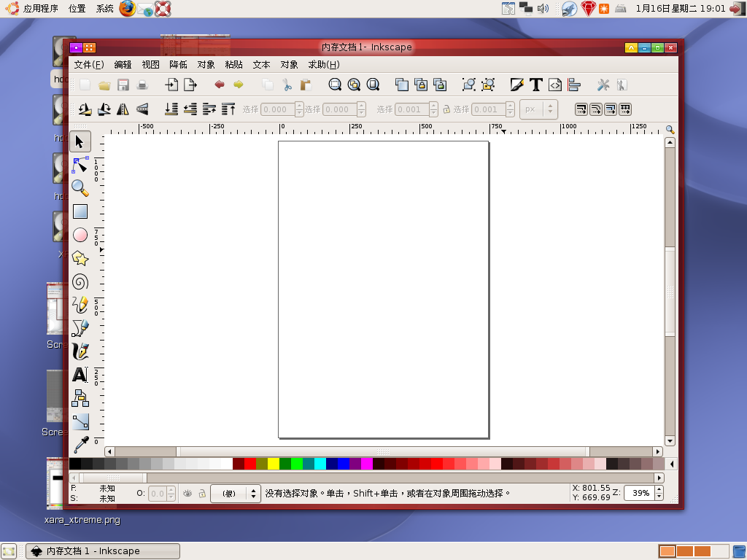The image size is (747, 560).
Task: Select the Dropper color picker tool
Action: point(81,444)
